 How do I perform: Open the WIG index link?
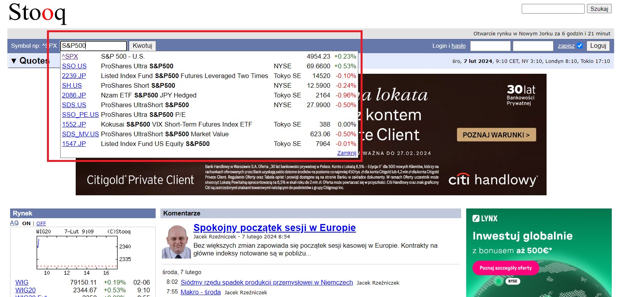tap(22, 282)
